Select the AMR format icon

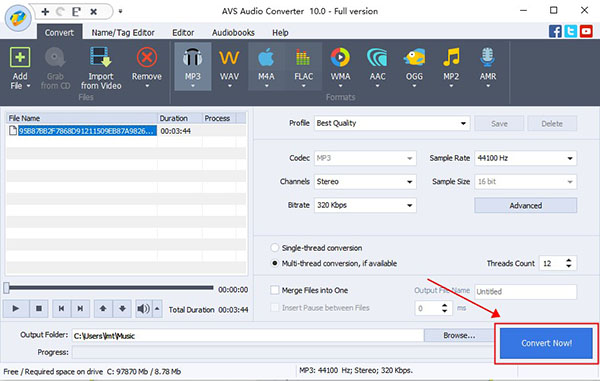coord(488,57)
